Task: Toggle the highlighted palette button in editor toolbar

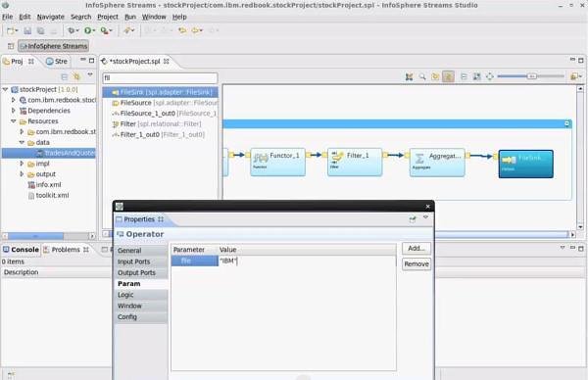Action: 448,76
